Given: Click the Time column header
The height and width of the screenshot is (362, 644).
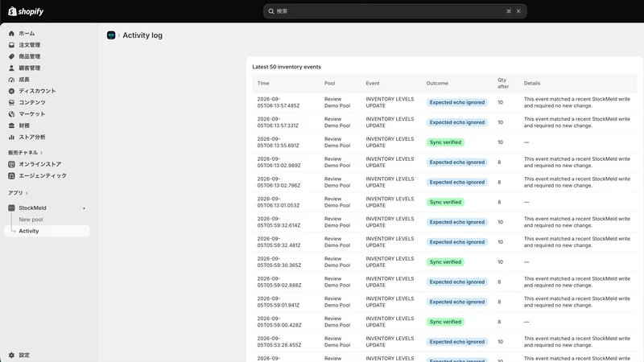Looking at the screenshot, I should [x=263, y=83].
